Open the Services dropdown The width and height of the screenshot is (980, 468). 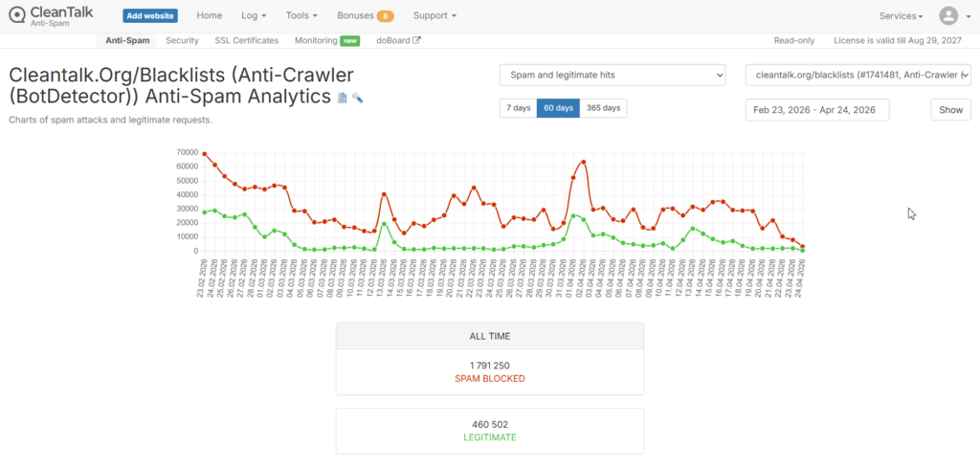[901, 16]
